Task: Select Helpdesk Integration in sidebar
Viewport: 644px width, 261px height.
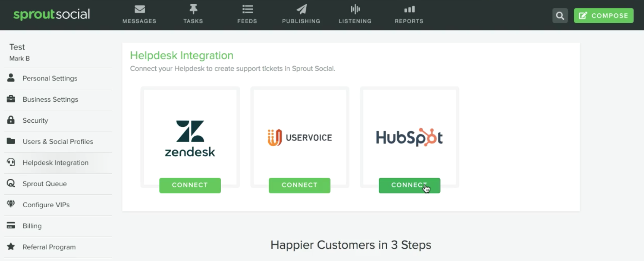Action: coord(58,163)
